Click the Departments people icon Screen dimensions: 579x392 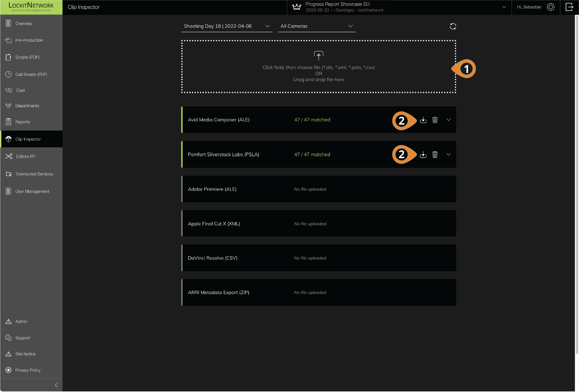(x=9, y=106)
